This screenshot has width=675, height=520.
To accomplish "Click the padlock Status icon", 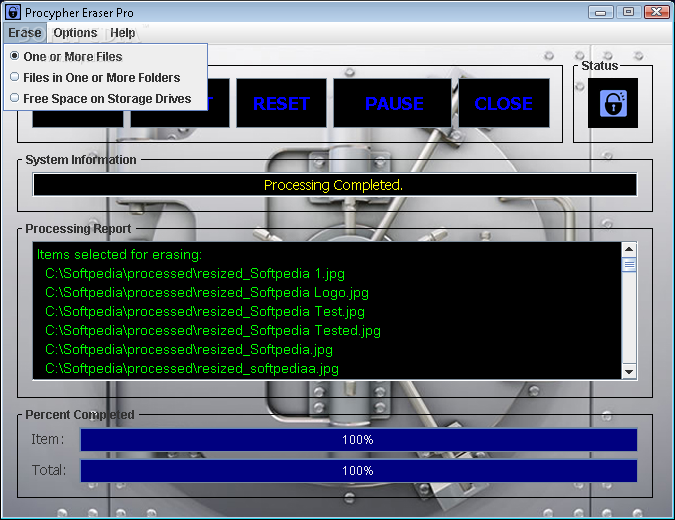I will click(613, 103).
